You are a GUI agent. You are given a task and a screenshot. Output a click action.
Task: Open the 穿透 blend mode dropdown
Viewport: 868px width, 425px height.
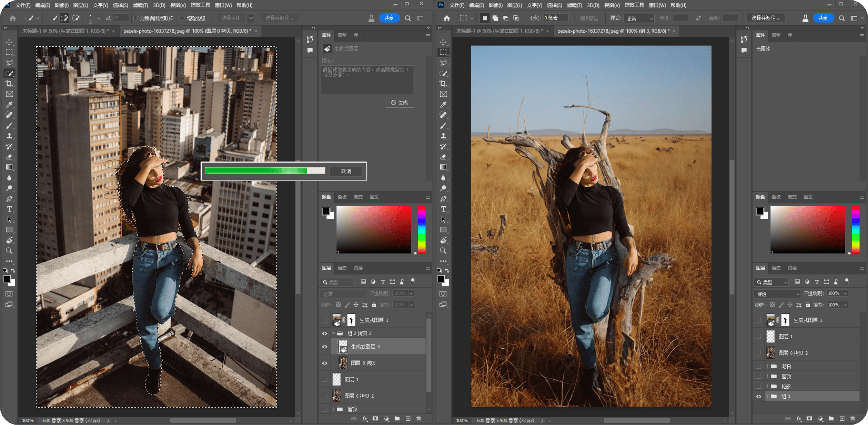[777, 294]
